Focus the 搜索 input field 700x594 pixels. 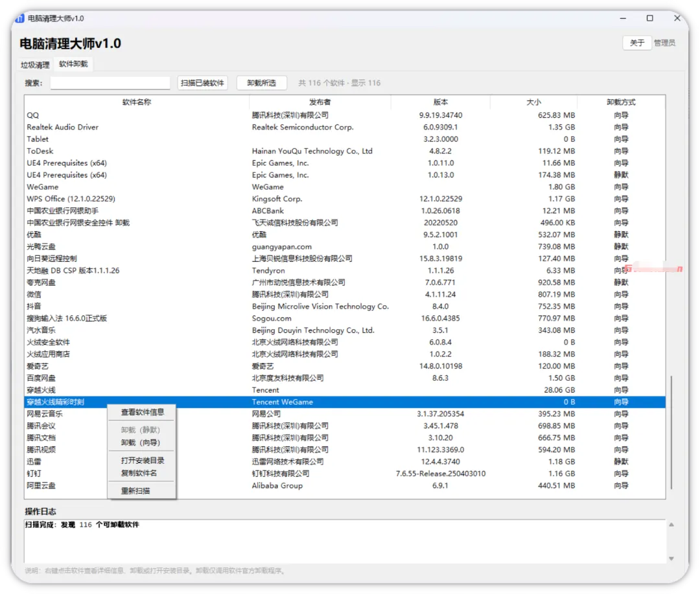(x=110, y=83)
